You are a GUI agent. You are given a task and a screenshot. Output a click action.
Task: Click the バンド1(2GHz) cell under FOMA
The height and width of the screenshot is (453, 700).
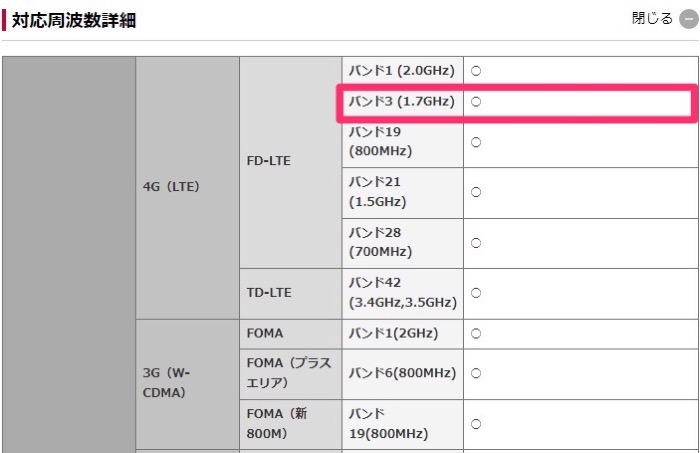pos(402,333)
